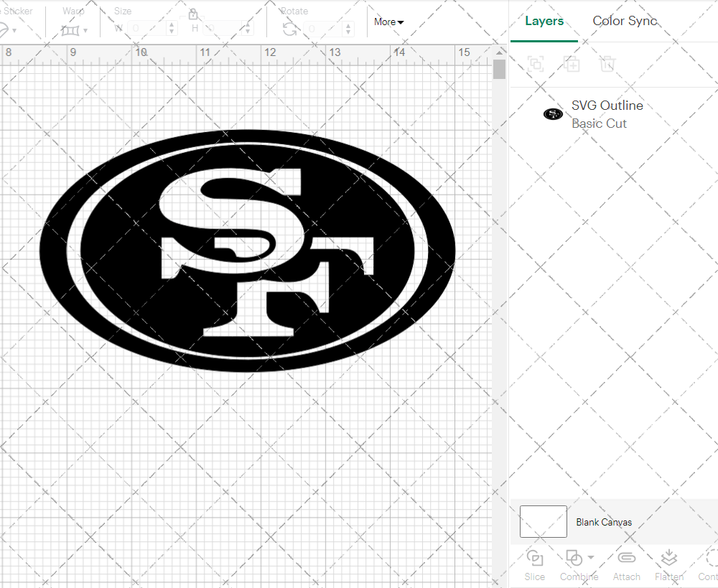Screen dimensions: 718x588
Task: Click the Blank Canvas color swatch
Action: point(543,522)
